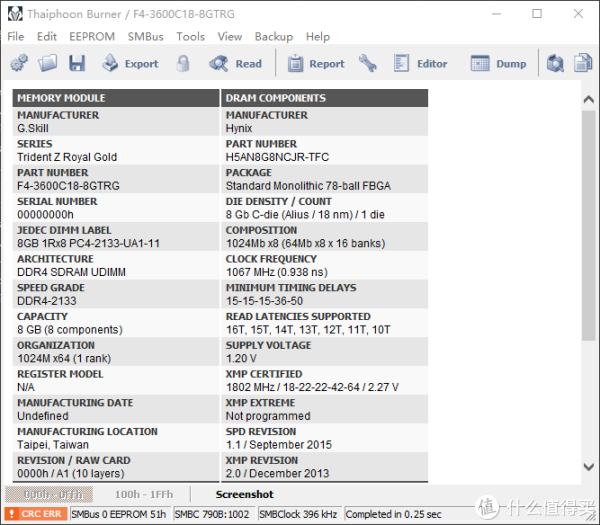The width and height of the screenshot is (600, 525).
Task: Open the Edit menu
Action: tap(47, 36)
